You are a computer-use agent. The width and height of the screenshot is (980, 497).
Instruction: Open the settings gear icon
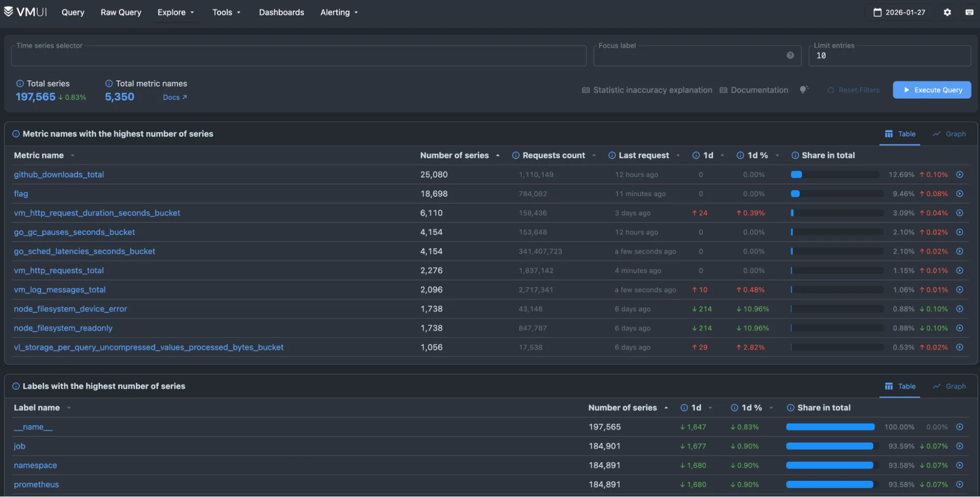point(947,12)
